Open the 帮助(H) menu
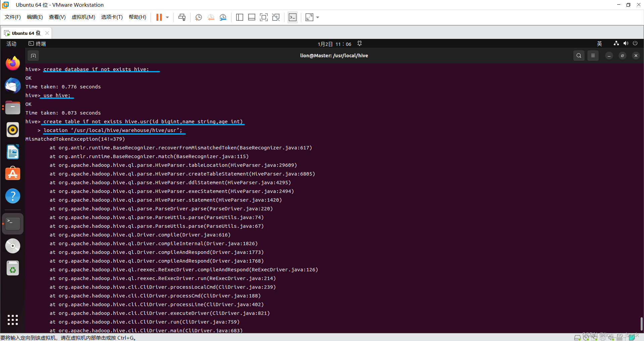 click(x=138, y=17)
